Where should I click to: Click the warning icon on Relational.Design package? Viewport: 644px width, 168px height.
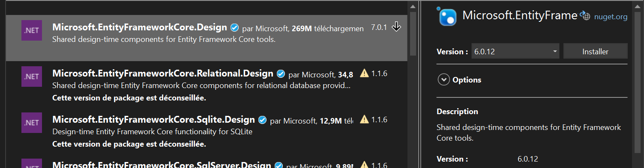[x=364, y=73]
